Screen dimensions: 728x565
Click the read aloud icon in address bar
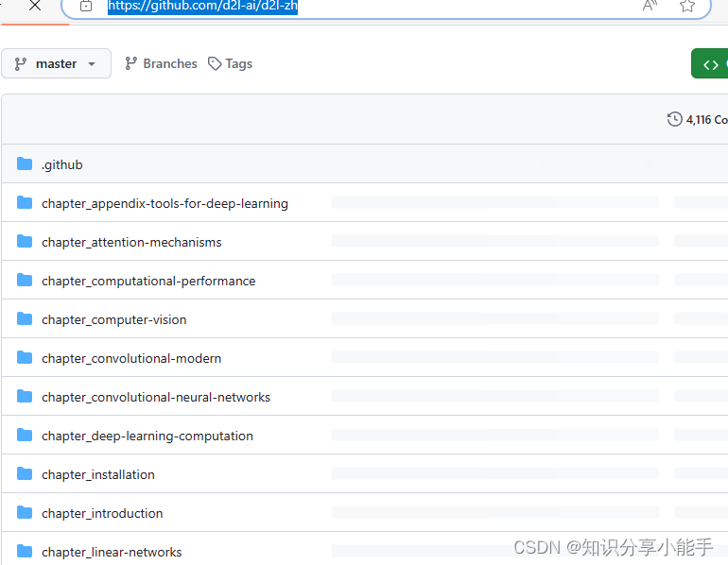coord(650,6)
